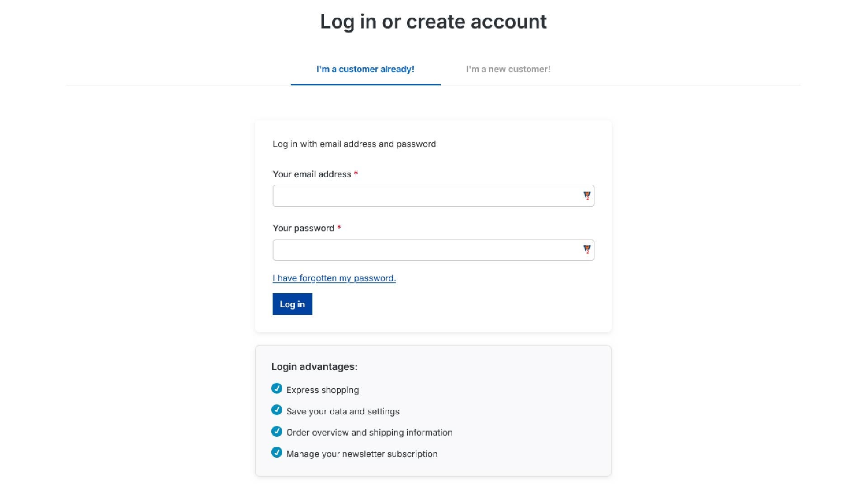Image resolution: width=868 pixels, height=488 pixels.
Task: Click the autofill icon in the email field
Action: [586, 196]
